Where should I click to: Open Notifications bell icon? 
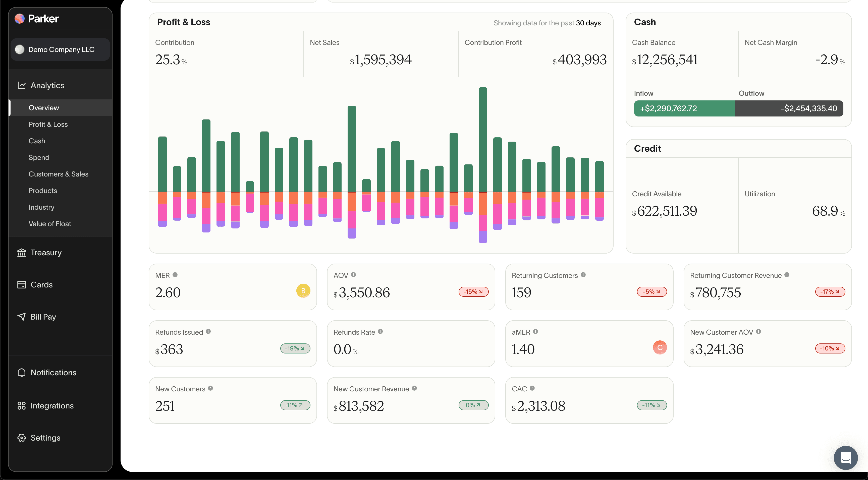pyautogui.click(x=22, y=373)
